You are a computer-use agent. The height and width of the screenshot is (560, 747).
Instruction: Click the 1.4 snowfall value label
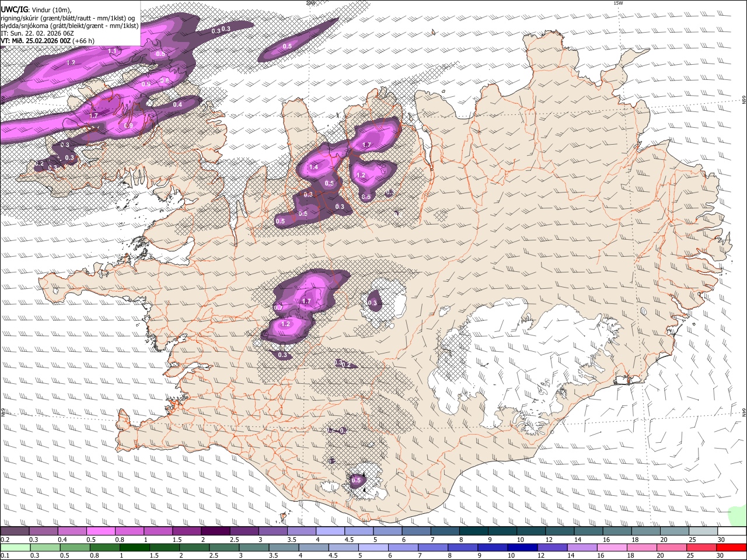tap(313, 167)
